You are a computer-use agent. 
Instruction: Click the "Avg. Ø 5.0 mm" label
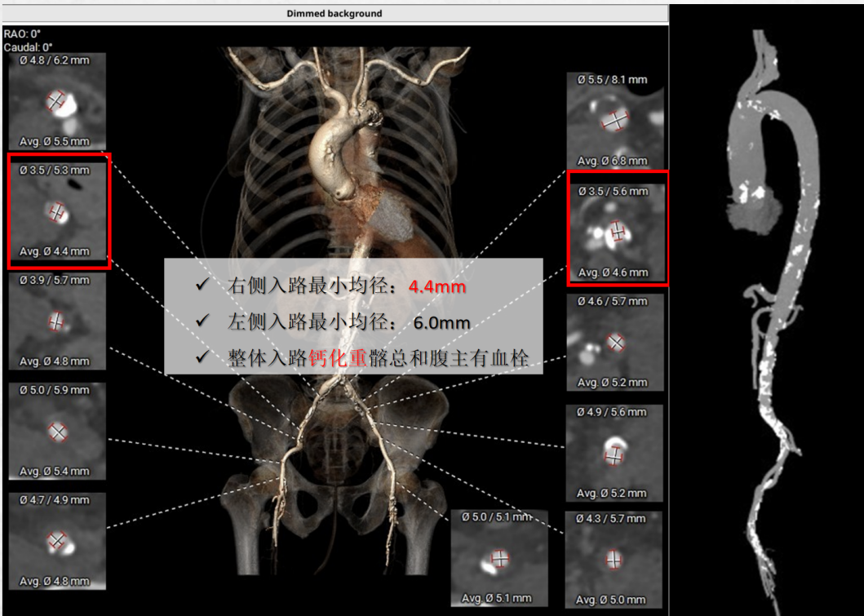610,600
